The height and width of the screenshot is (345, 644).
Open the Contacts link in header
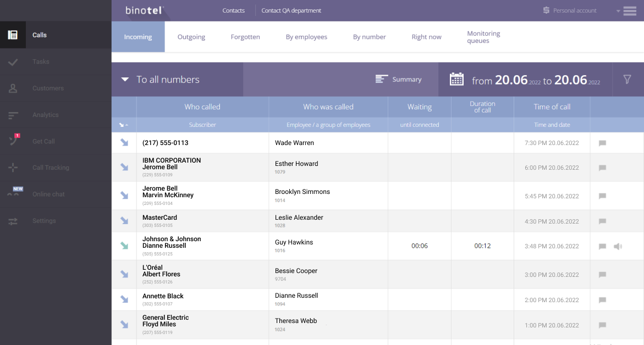click(x=233, y=10)
